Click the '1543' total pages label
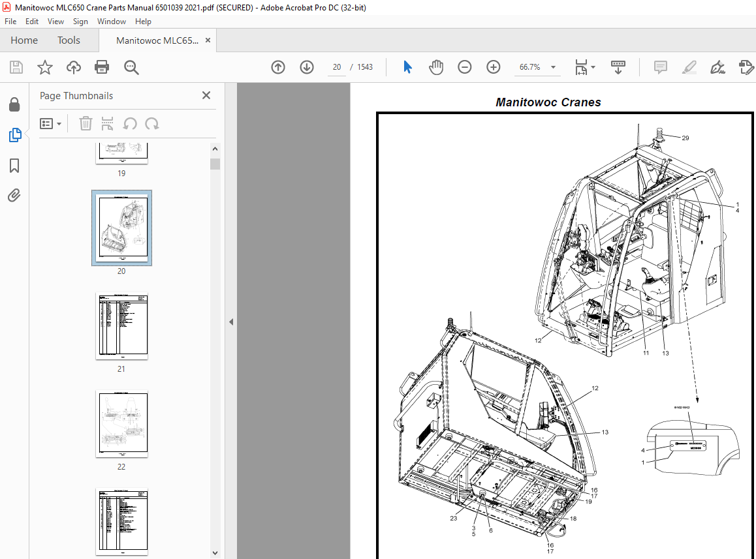Viewport: 756px width, 559px height. 365,67
